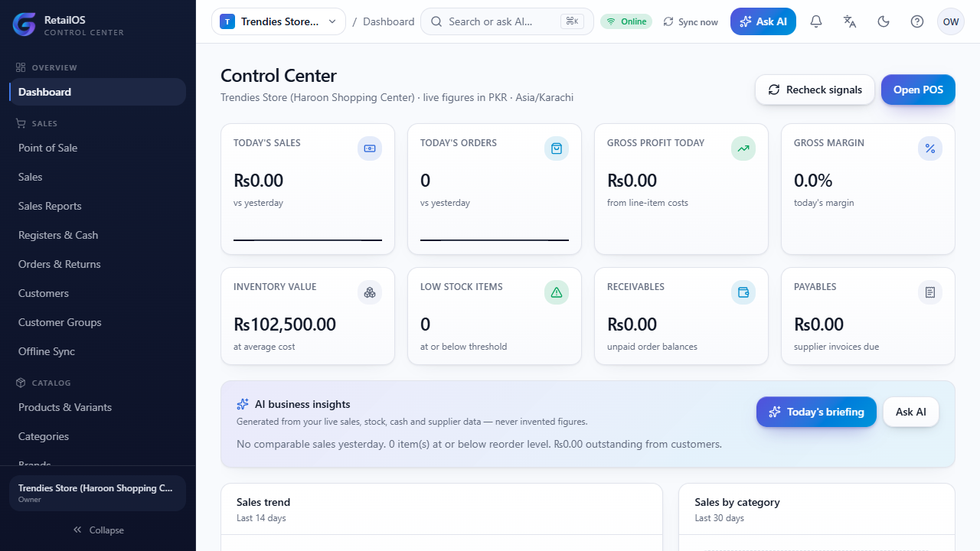This screenshot has height=551, width=980.
Task: Open the notifications bell
Action: 816,21
